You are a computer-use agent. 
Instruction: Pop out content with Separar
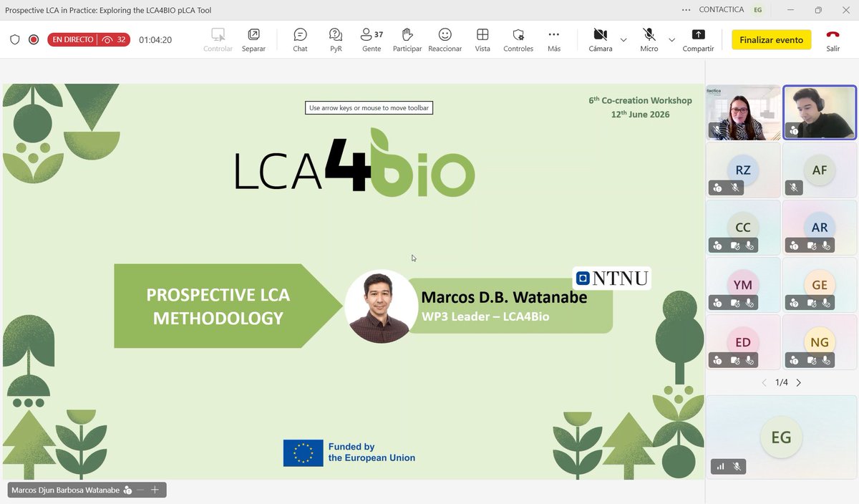(253, 40)
